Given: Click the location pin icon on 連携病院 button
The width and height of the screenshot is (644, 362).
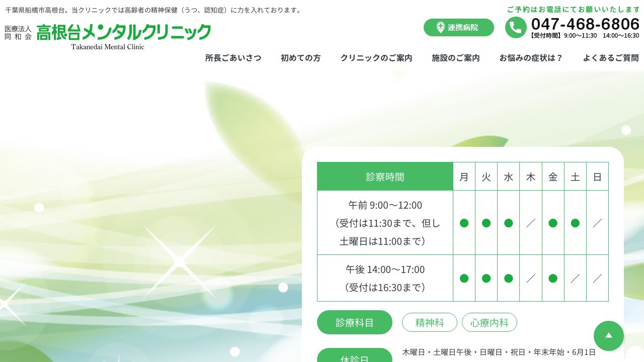Looking at the screenshot, I should [x=441, y=28].
